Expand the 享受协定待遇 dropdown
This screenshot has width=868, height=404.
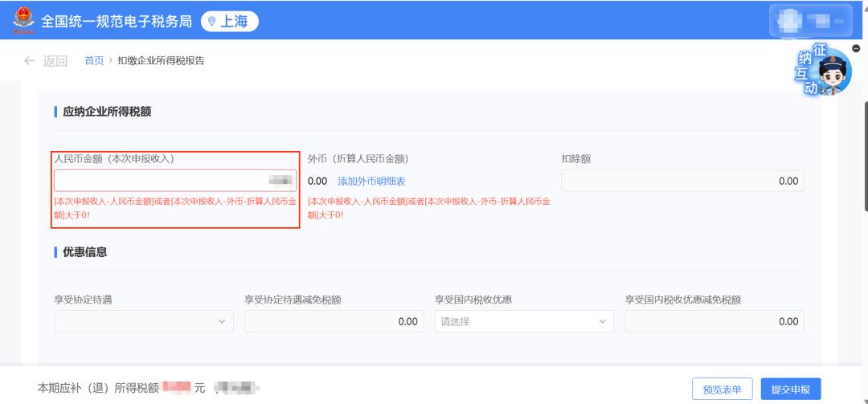pos(143,321)
